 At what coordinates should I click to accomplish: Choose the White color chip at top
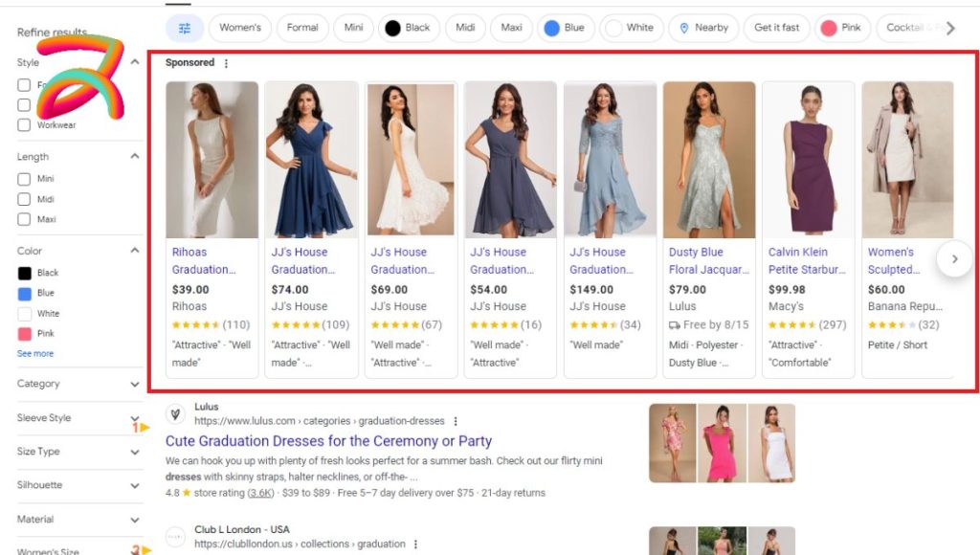(x=632, y=28)
